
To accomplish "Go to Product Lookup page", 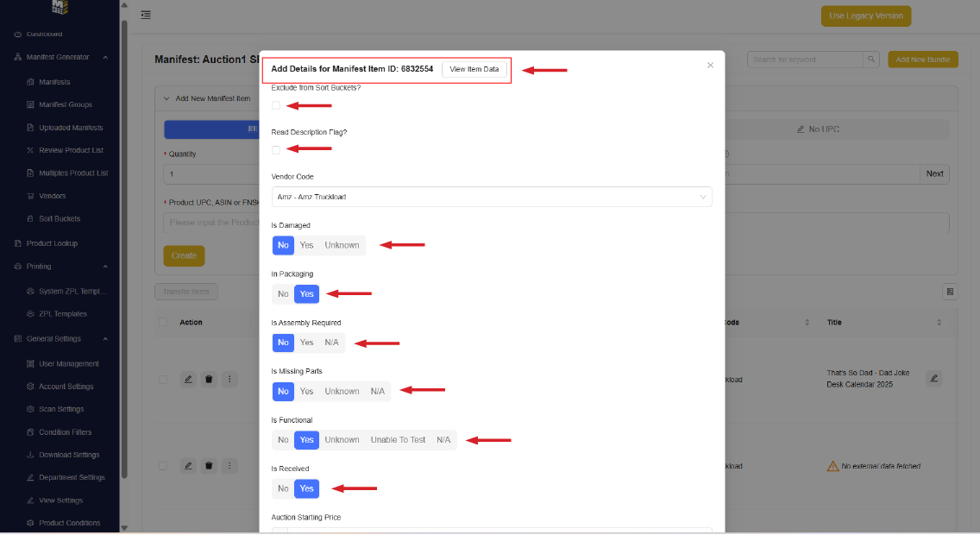I will pos(52,243).
